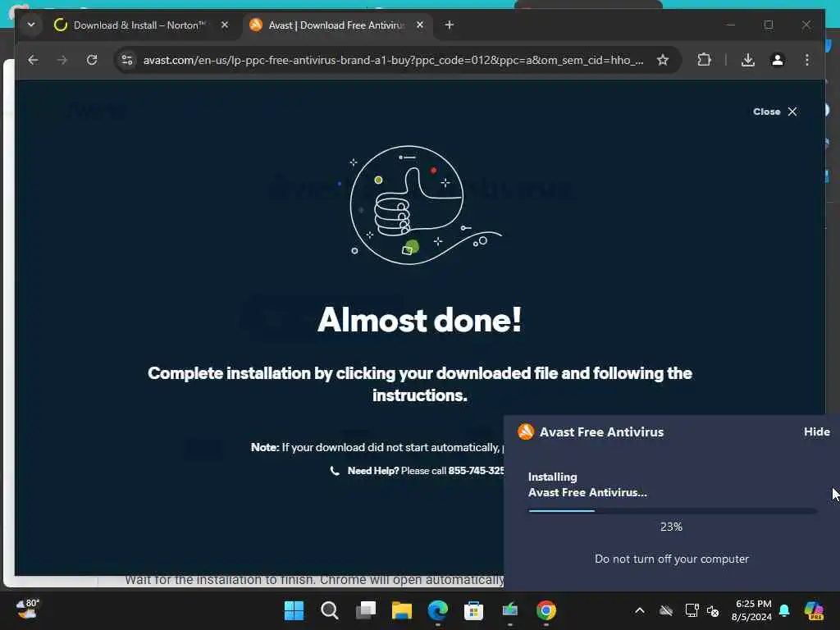Image resolution: width=840 pixels, height=630 pixels.
Task: Open the clock showing 6:25 PM
Action: tap(751, 610)
